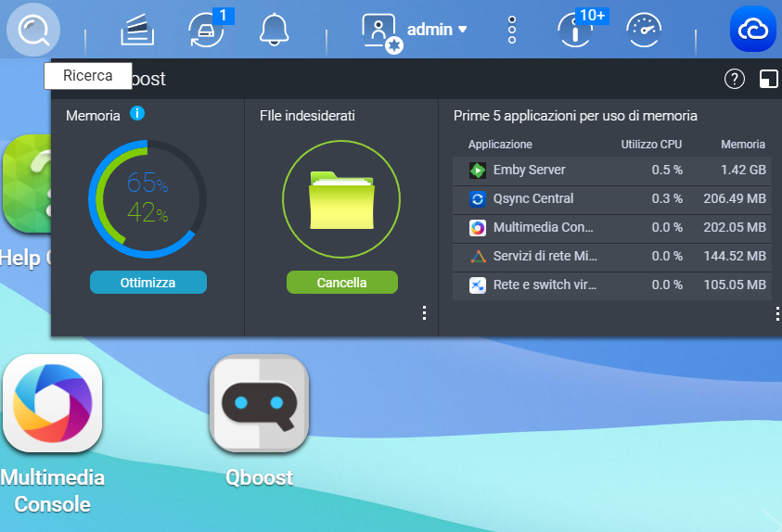Click Qsync Central 0.3 % CPU value
Screen dimensions: 782x532
pyautogui.click(x=667, y=198)
